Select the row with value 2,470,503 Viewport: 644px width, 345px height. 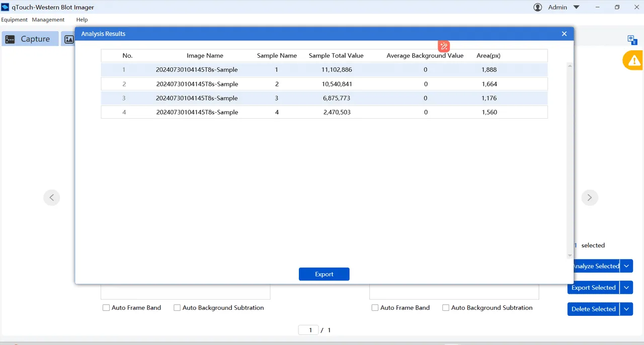point(324,112)
